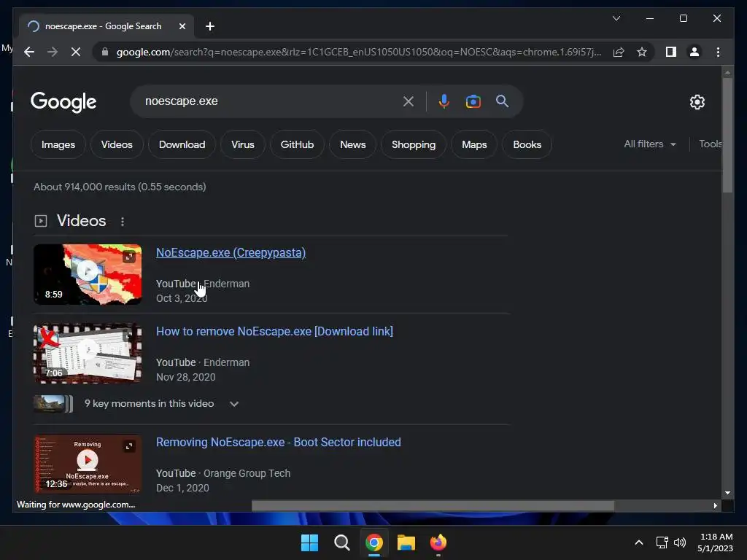Open the Chrome profile avatar
The image size is (747, 560).
[694, 52]
